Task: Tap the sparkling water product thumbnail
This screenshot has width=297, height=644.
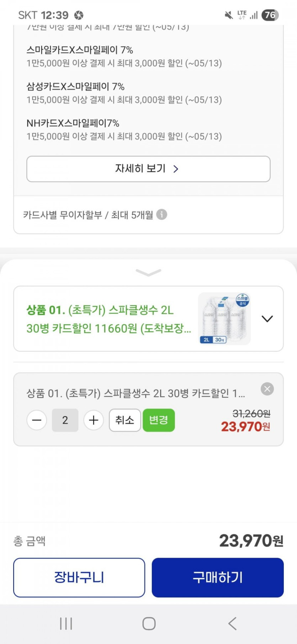Action: point(224,319)
